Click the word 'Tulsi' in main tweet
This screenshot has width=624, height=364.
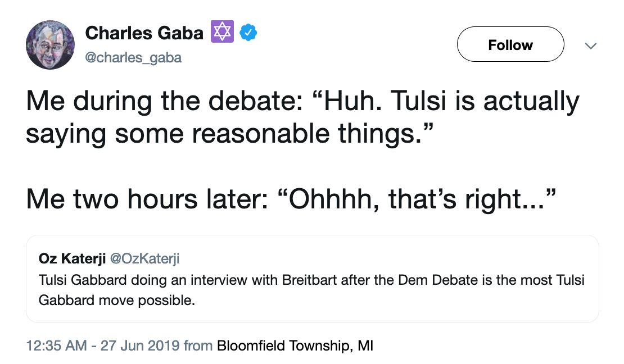coord(418,101)
